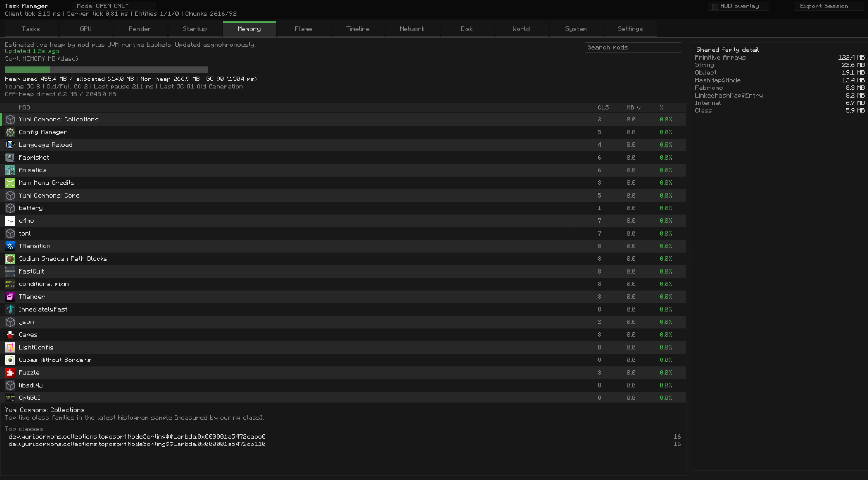Click the Main Menu Credits green icon

tap(10, 183)
